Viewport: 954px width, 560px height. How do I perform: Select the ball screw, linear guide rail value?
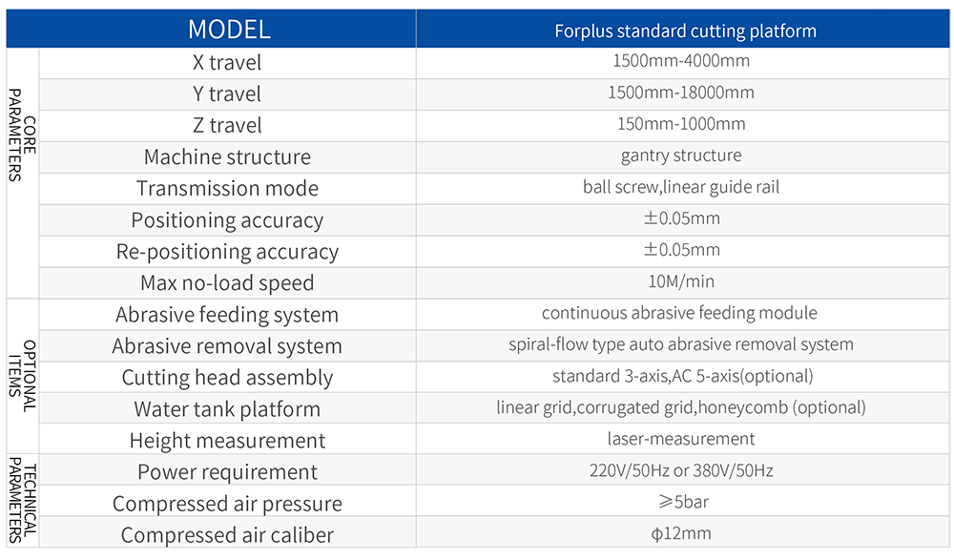[681, 187]
